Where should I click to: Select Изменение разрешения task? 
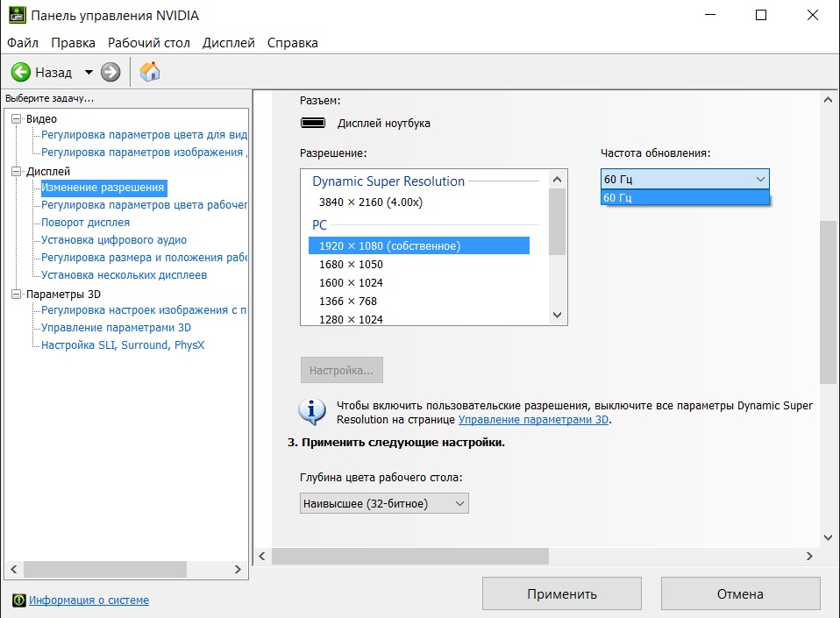[x=103, y=188]
